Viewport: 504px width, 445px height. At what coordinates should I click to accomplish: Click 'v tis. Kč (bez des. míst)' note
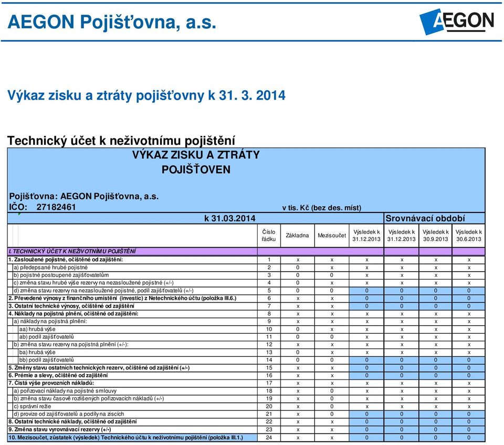click(322, 208)
